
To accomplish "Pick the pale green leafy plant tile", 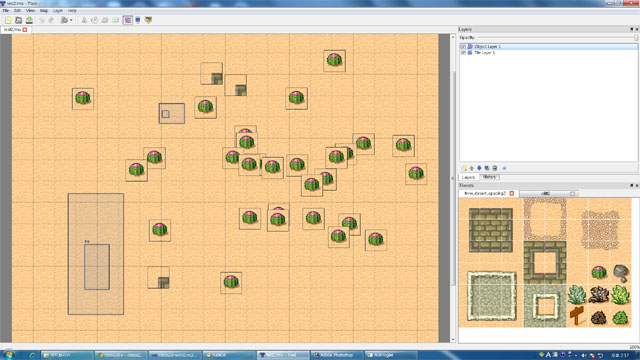I will pyautogui.click(x=577, y=294).
